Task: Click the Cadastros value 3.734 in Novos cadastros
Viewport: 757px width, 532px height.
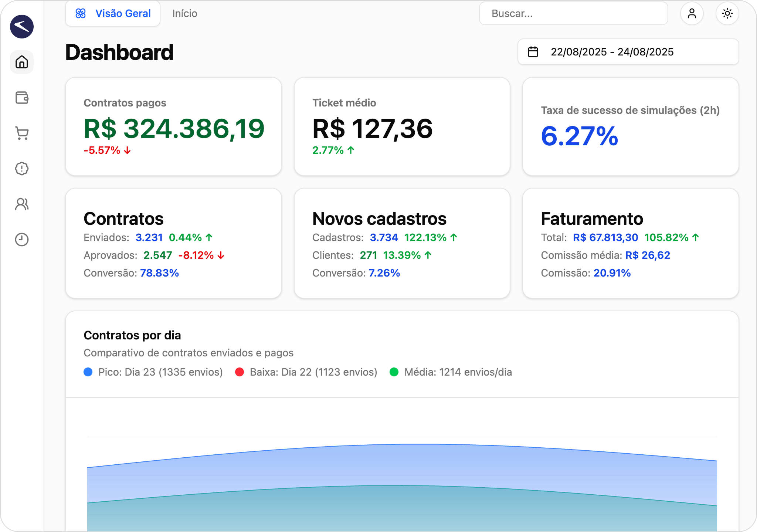Action: pyautogui.click(x=384, y=237)
